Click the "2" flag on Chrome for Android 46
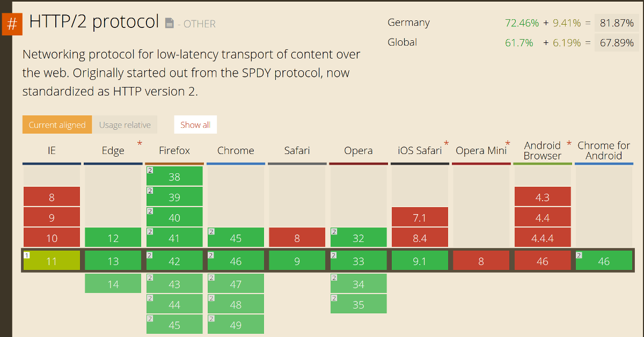The height and width of the screenshot is (337, 644). click(580, 254)
